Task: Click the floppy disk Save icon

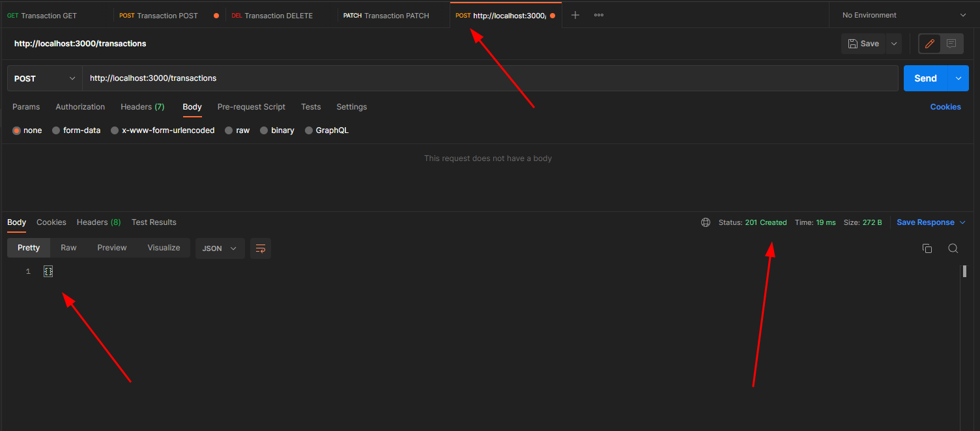Action: [x=853, y=44]
